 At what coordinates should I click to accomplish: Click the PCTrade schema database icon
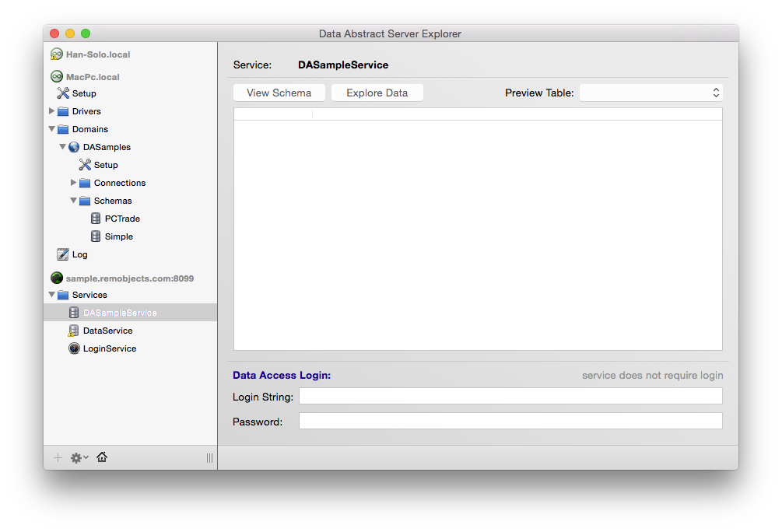click(96, 219)
